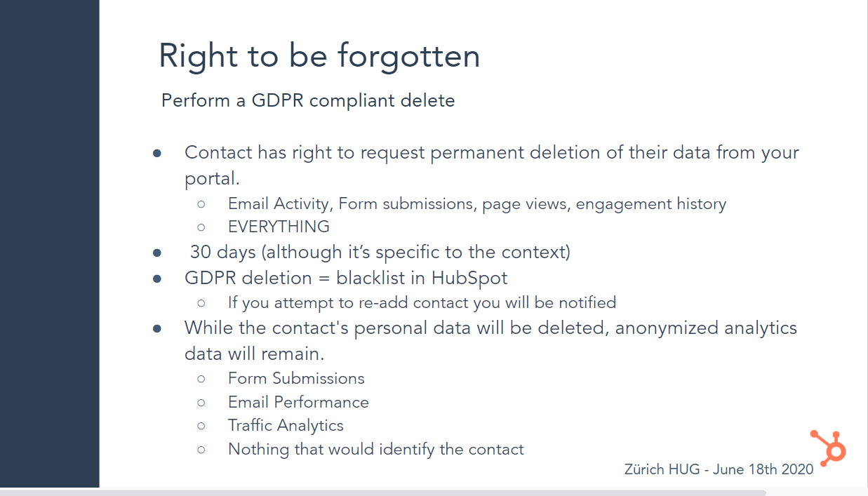Viewport: 868px width, 496px height.
Task: Click 'Nothing that would identify the contact' line
Action: click(x=375, y=449)
